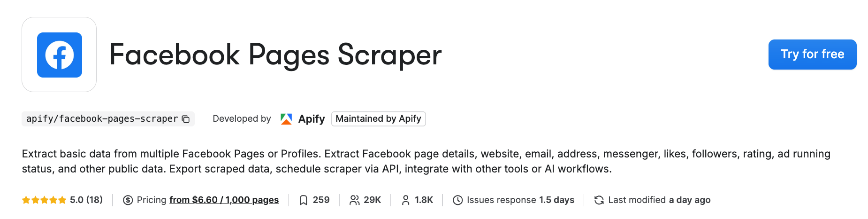
Task: Click the five-star rating stars
Action: [44, 200]
